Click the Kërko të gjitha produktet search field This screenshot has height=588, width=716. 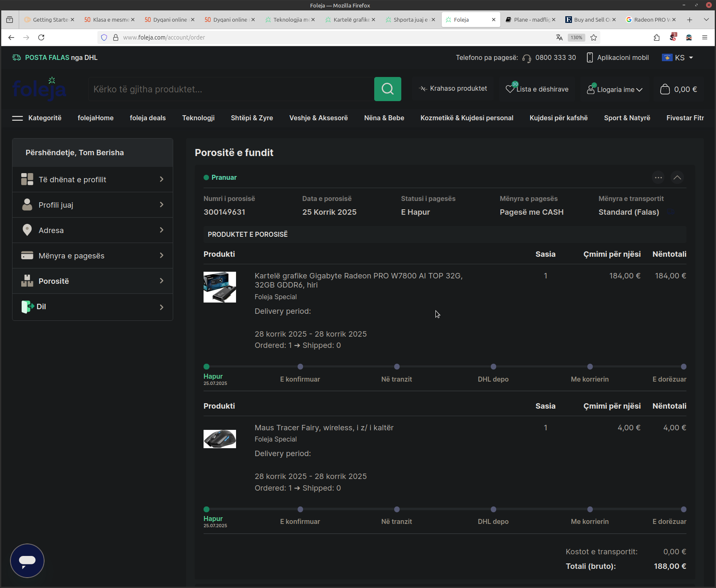[x=231, y=89]
